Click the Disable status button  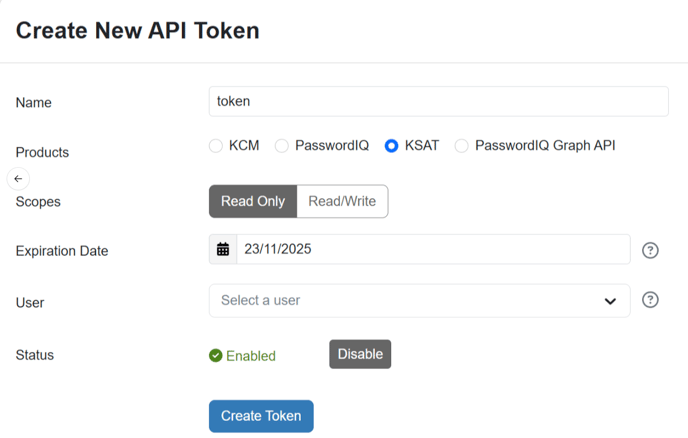click(360, 354)
